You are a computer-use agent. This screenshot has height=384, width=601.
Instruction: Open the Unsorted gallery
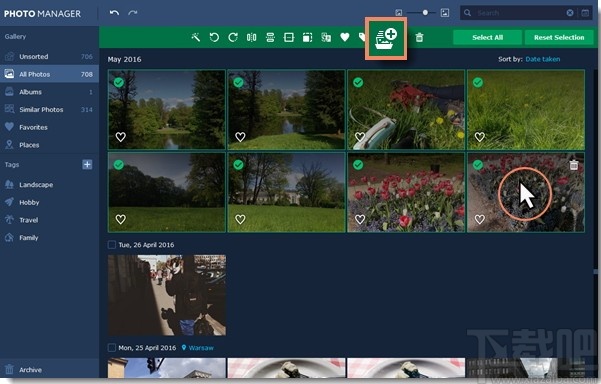coord(49,56)
